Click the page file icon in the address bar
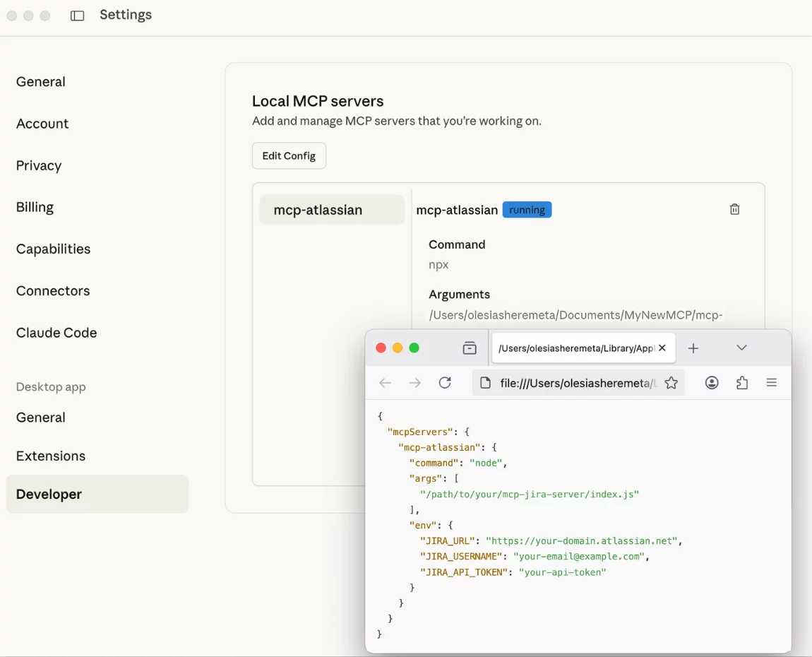This screenshot has width=812, height=657. pos(484,382)
